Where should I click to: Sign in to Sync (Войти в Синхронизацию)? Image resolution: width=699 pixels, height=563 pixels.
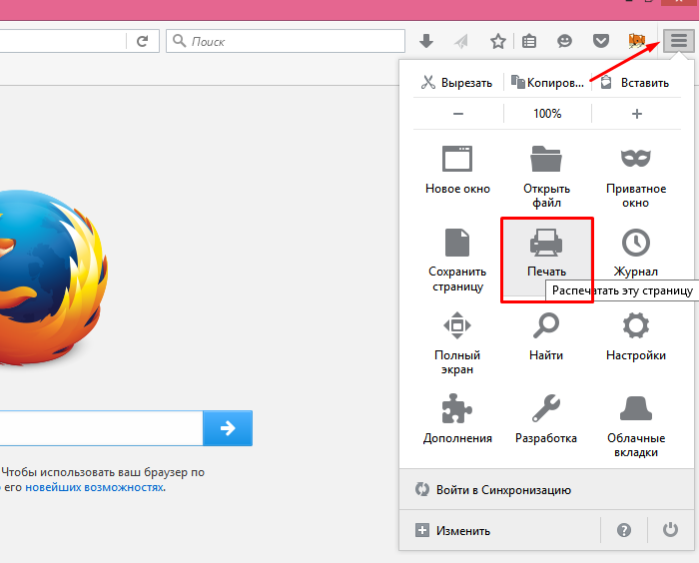547,489
